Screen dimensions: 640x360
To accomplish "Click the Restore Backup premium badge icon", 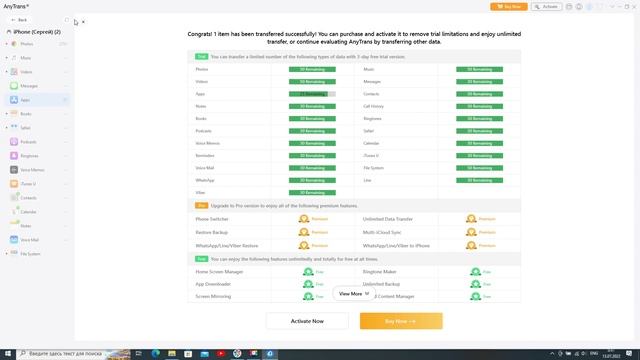I will [x=304, y=232].
